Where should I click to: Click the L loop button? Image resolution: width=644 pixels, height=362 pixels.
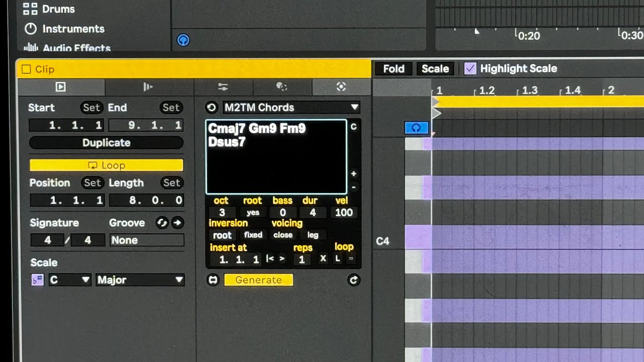pos(338,259)
